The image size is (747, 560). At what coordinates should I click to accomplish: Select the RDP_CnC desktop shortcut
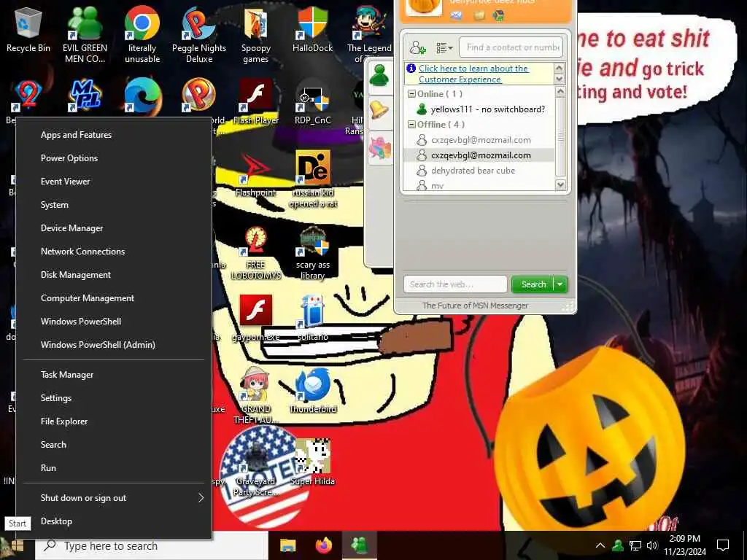click(312, 103)
